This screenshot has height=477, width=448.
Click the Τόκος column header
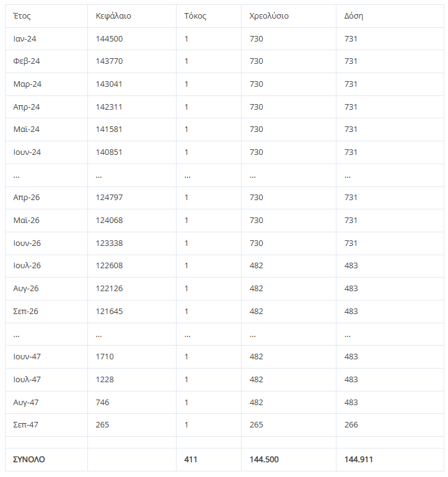[x=195, y=16]
